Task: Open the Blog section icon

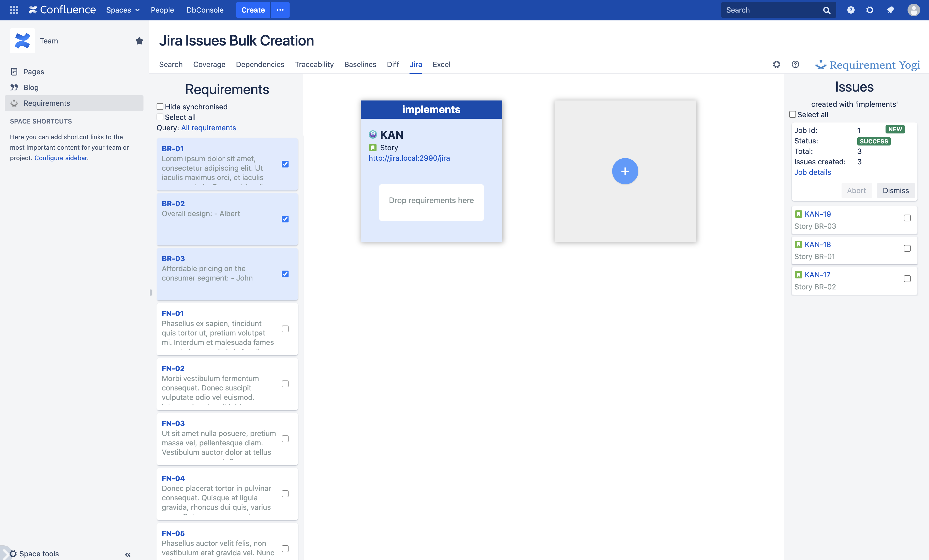Action: 14,87
